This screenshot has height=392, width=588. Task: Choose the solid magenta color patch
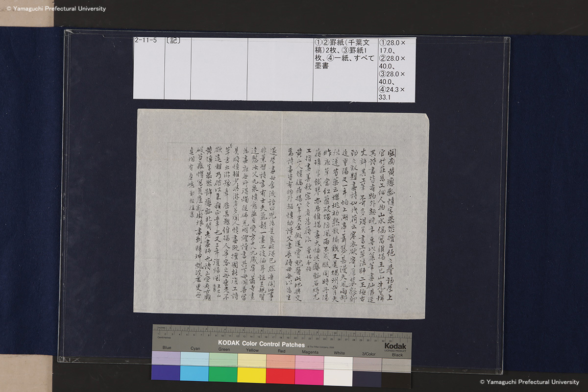[309, 373]
